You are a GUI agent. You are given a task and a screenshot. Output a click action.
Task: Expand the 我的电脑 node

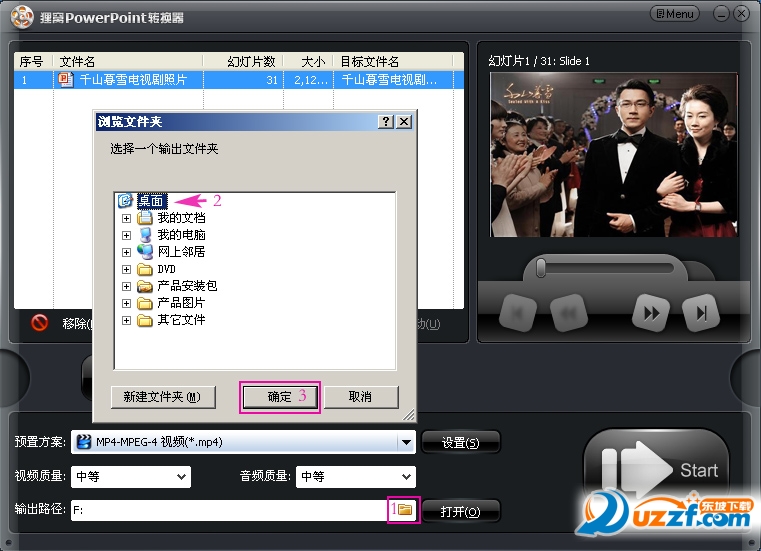click(126, 235)
